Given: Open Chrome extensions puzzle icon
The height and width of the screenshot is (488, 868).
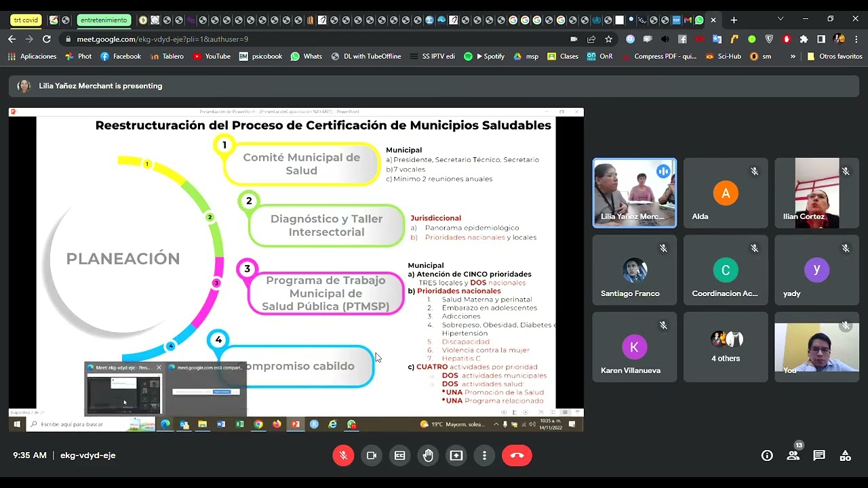Looking at the screenshot, I should tap(804, 39).
